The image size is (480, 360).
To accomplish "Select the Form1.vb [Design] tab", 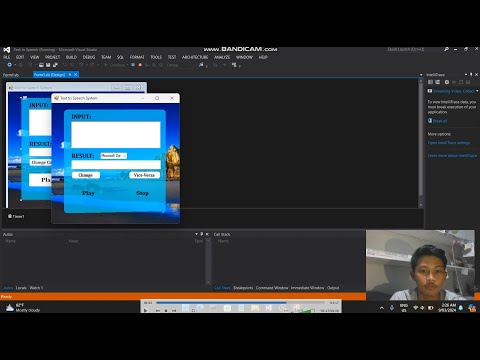I will 50,75.
